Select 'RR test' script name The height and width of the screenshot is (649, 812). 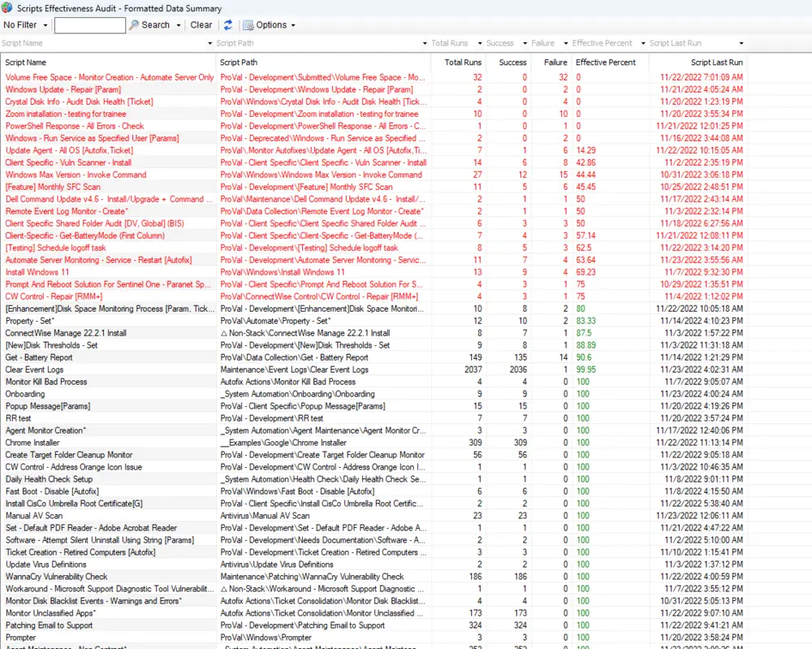(x=18, y=418)
